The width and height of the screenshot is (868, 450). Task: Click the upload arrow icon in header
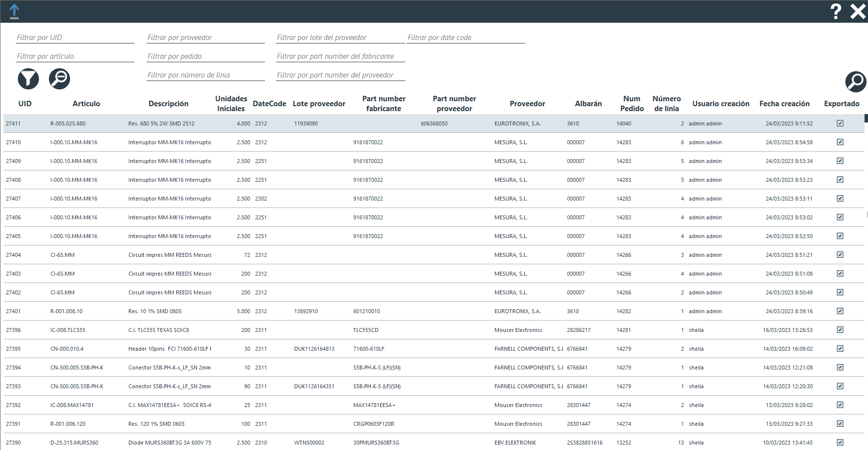[14, 11]
